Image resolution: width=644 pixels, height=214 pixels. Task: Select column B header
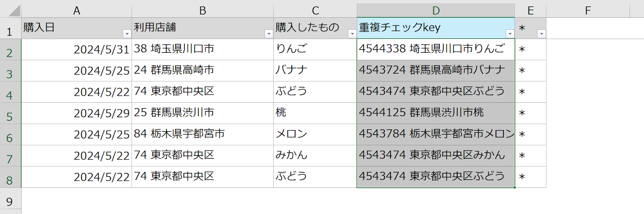pyautogui.click(x=202, y=10)
